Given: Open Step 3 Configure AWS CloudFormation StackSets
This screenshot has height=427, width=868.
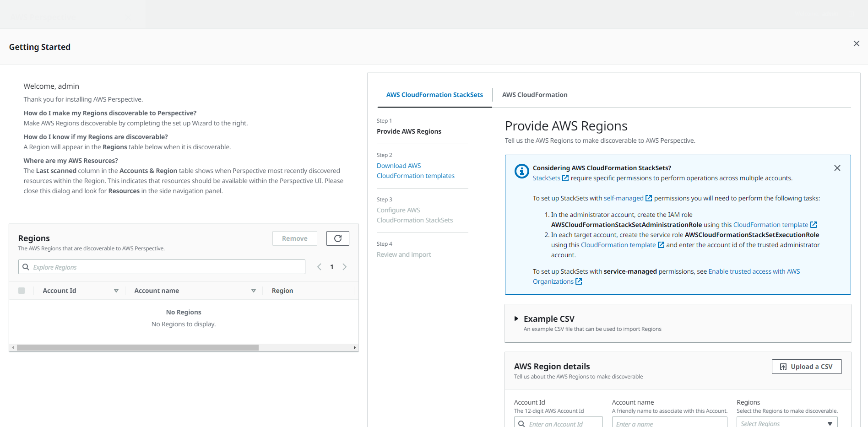Looking at the screenshot, I should click(x=415, y=215).
